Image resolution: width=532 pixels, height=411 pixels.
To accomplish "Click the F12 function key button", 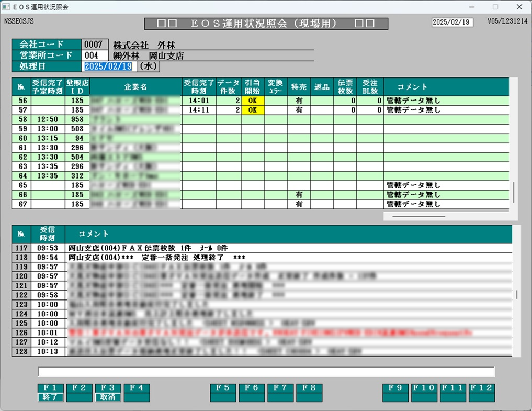I will coord(481,393).
